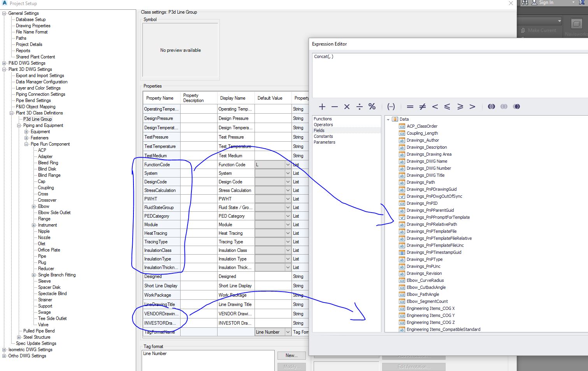Screen dimensions: 588x371
Task: Open the Line Number tag format dropdown
Action: 288,332
